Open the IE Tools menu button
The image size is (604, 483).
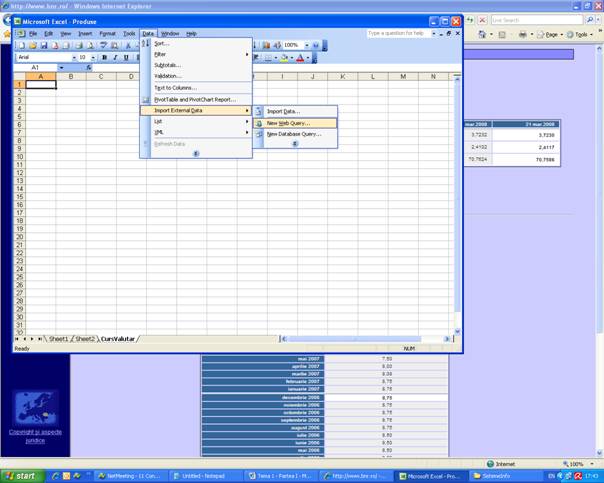click(x=579, y=35)
